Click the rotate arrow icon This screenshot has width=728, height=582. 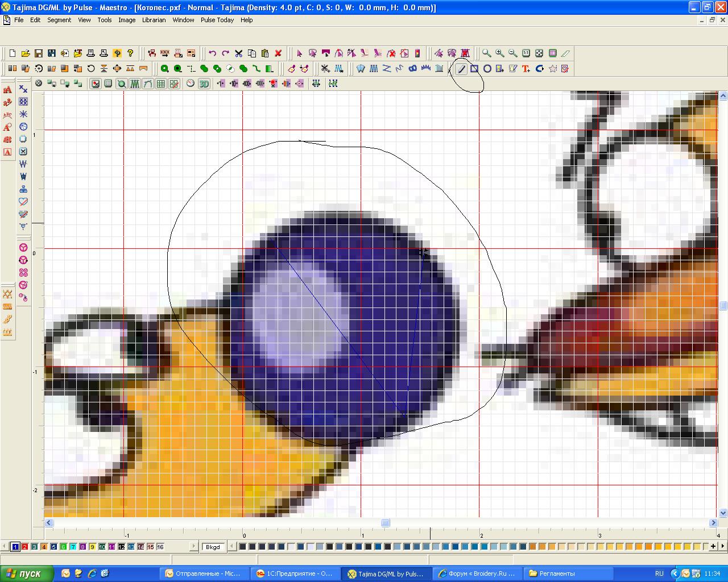91,69
